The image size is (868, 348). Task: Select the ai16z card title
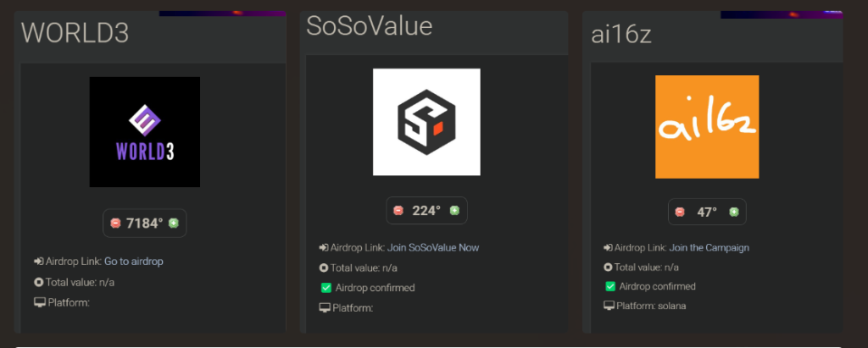621,35
